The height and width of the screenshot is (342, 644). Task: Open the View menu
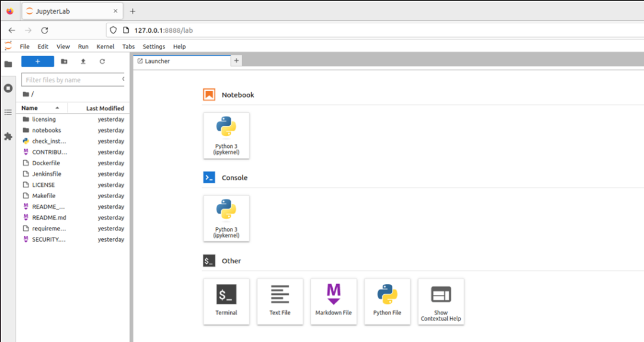(63, 47)
